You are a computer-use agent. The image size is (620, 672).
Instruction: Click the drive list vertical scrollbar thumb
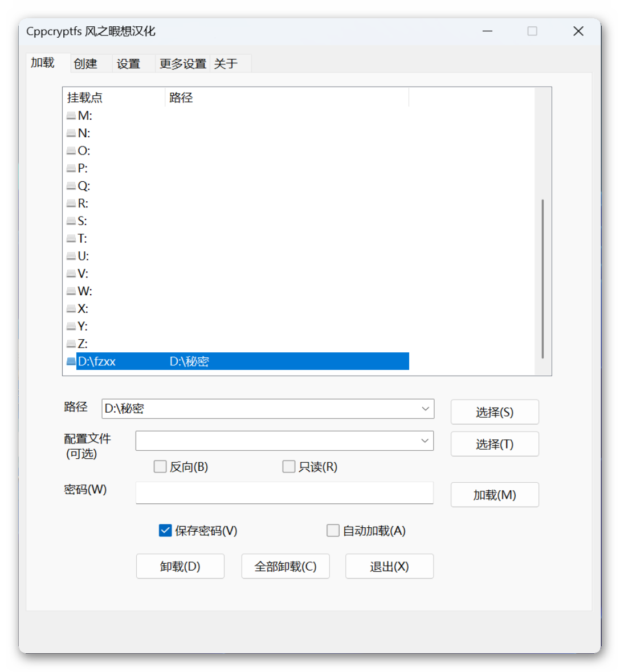542,279
